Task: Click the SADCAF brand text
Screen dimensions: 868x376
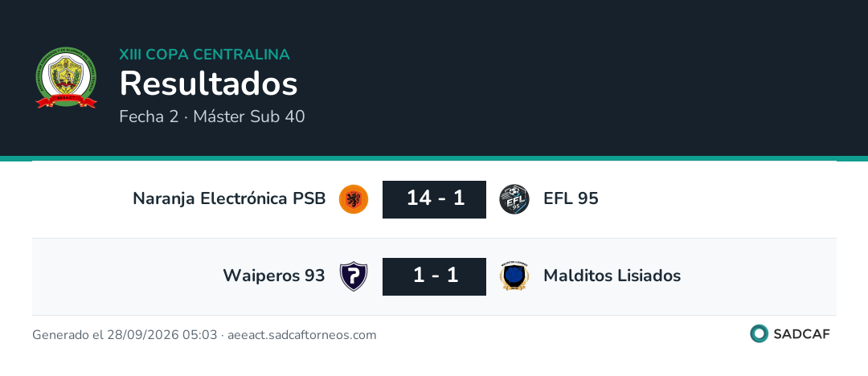Action: (x=801, y=334)
